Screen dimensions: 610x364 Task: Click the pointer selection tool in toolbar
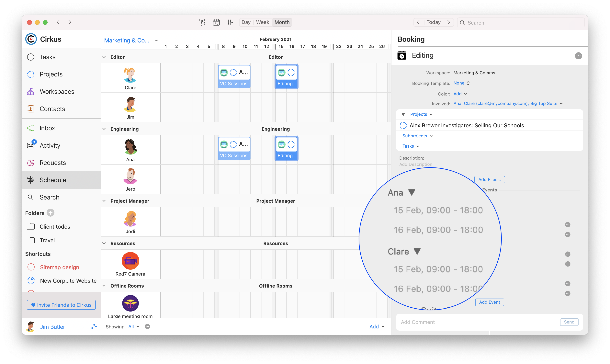pyautogui.click(x=202, y=22)
